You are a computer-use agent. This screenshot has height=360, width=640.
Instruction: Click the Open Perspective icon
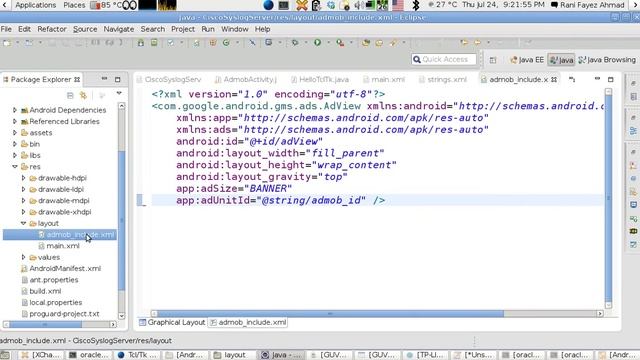493,60
